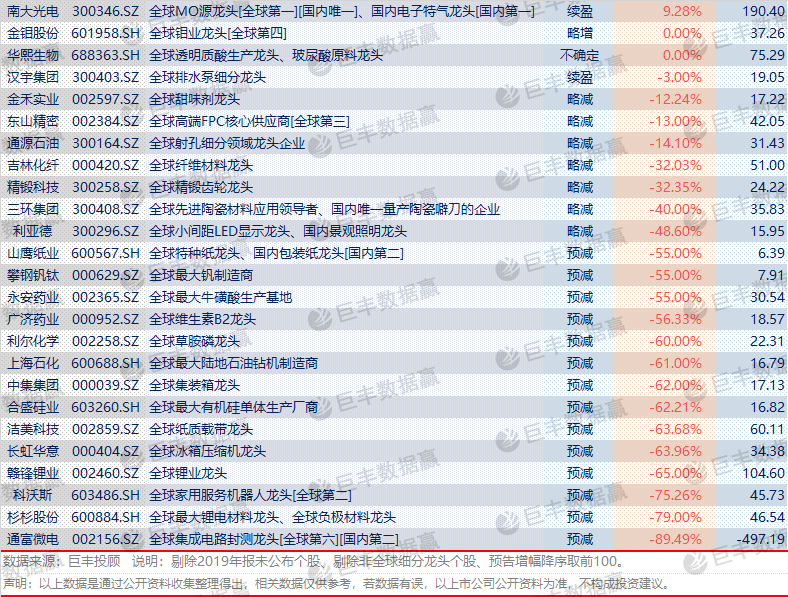788x597 pixels.
Task: Select the stock name 金禾实业
Action: pos(33,100)
